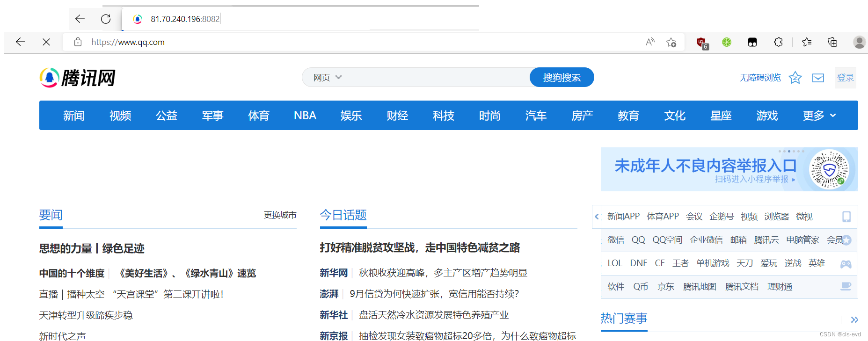
Task: Open the red shield extension with badge 6
Action: point(702,43)
